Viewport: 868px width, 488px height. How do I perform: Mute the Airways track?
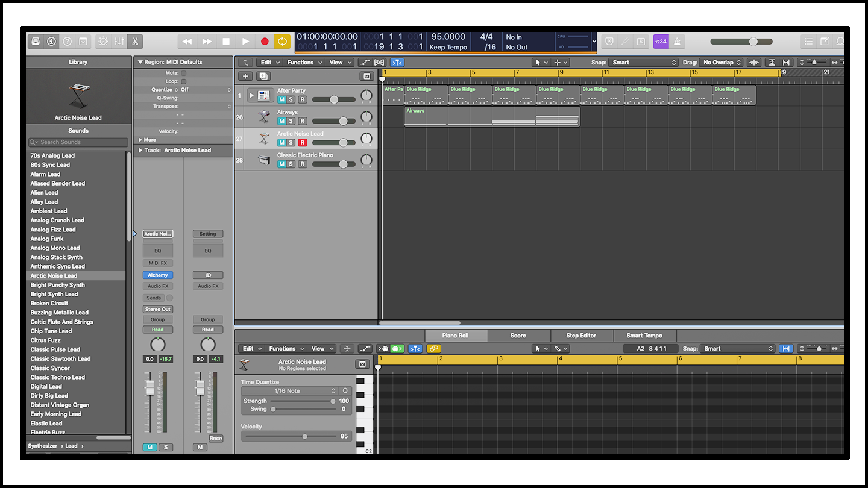pos(281,121)
